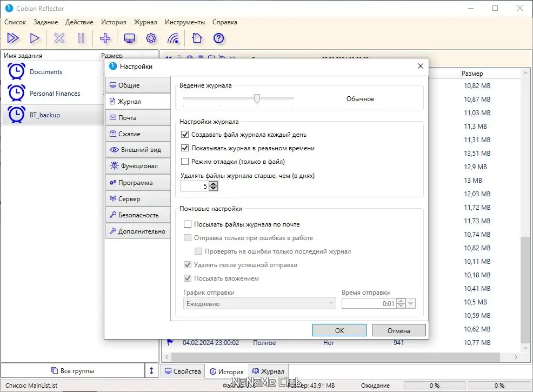Click the Имя задания column header
Screen dimensions: 533x392
[50, 55]
